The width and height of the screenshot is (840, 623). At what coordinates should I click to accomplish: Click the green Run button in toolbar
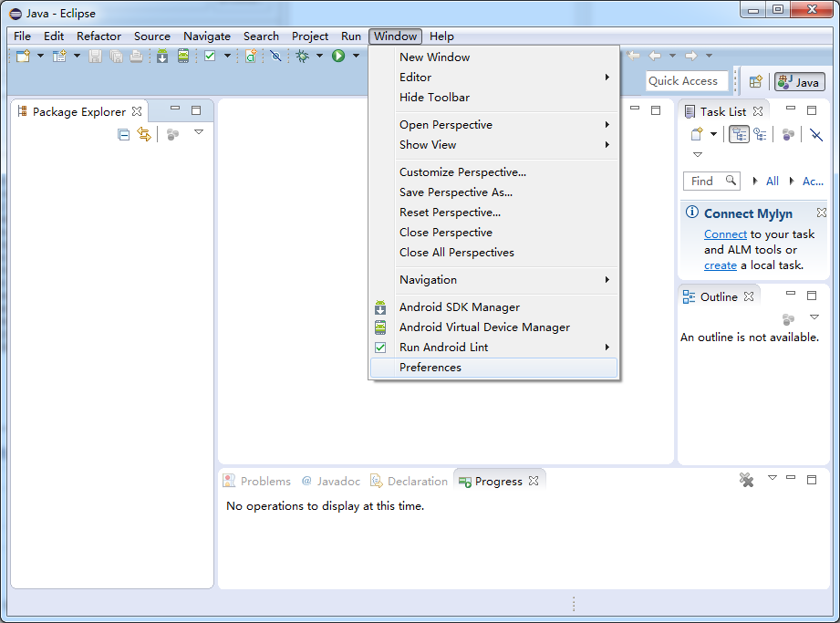pos(338,56)
